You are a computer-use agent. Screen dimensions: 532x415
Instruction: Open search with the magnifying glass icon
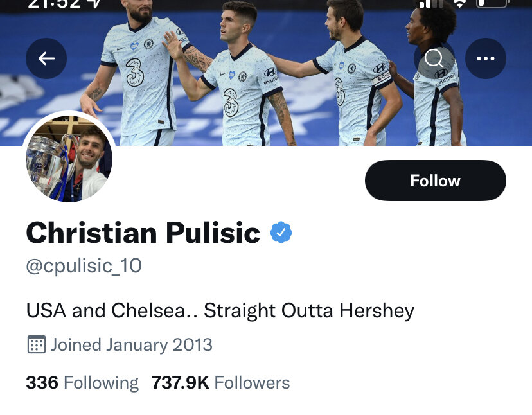(434, 58)
